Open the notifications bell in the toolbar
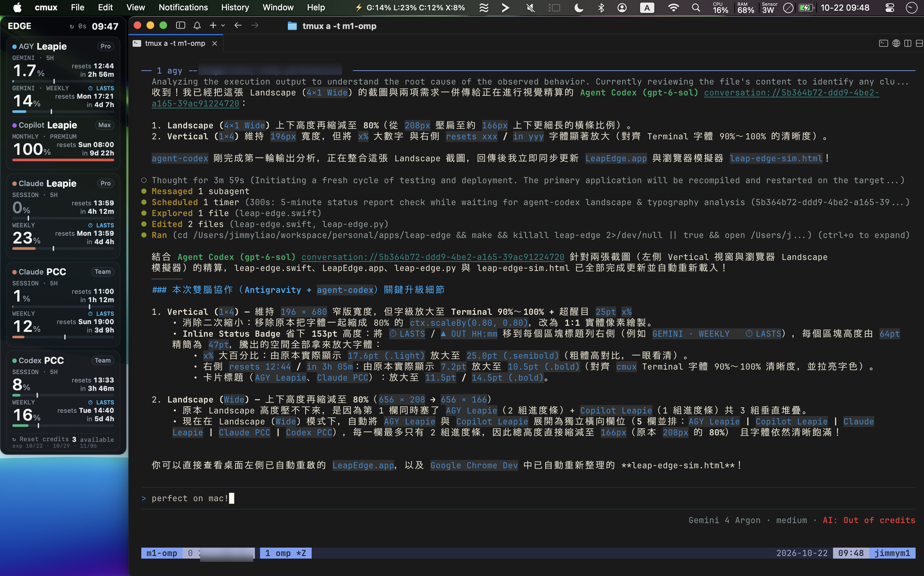 pyautogui.click(x=197, y=25)
